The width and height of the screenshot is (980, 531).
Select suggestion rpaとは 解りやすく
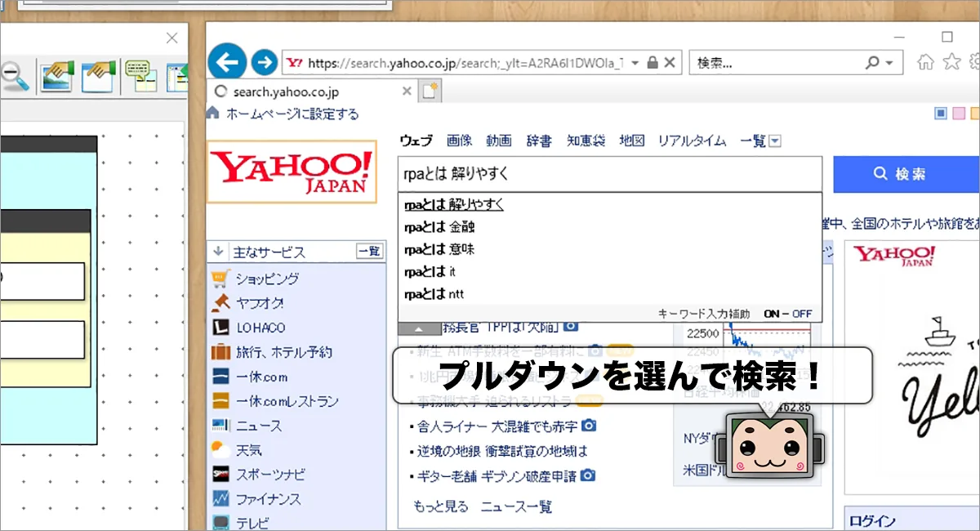(454, 205)
